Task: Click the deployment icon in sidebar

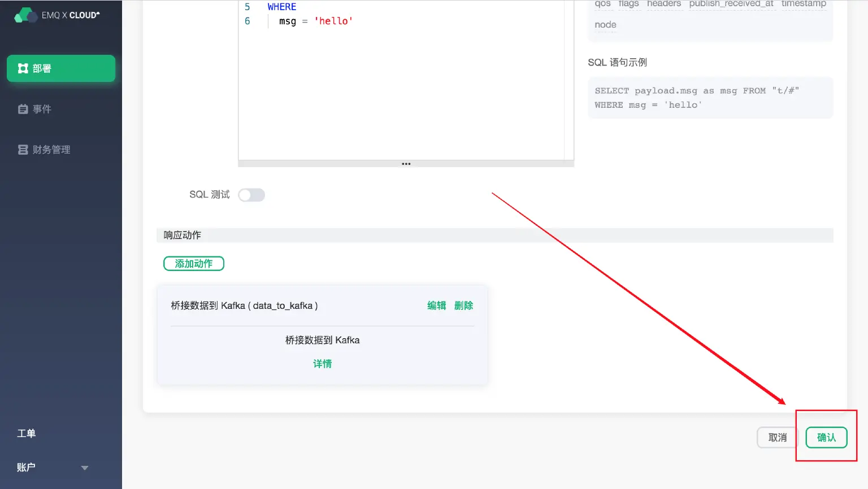Action: point(23,68)
